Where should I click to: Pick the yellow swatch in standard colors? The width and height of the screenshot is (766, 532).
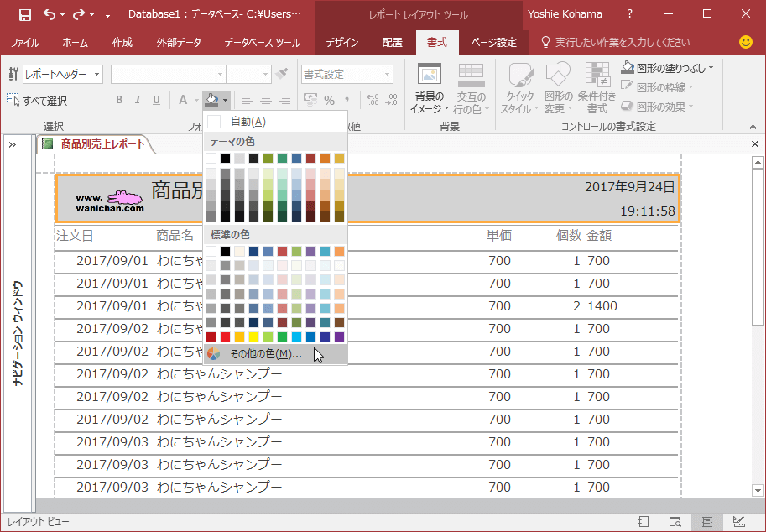253,336
